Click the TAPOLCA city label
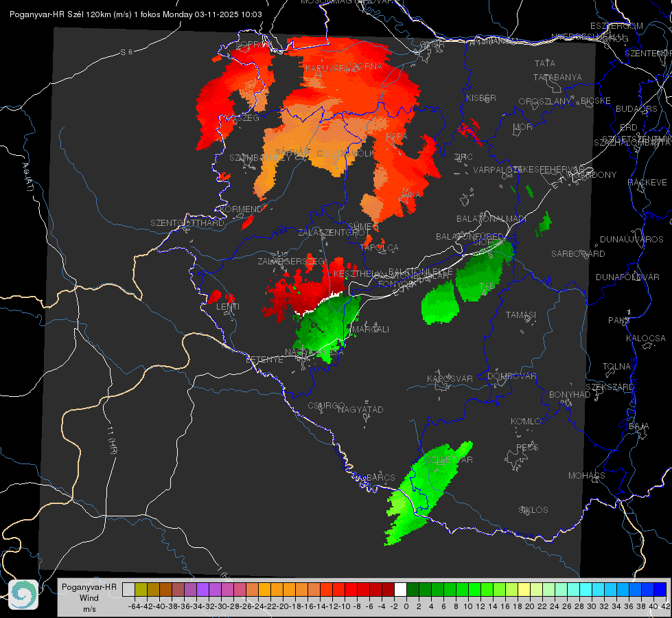The width and height of the screenshot is (672, 618). [380, 247]
